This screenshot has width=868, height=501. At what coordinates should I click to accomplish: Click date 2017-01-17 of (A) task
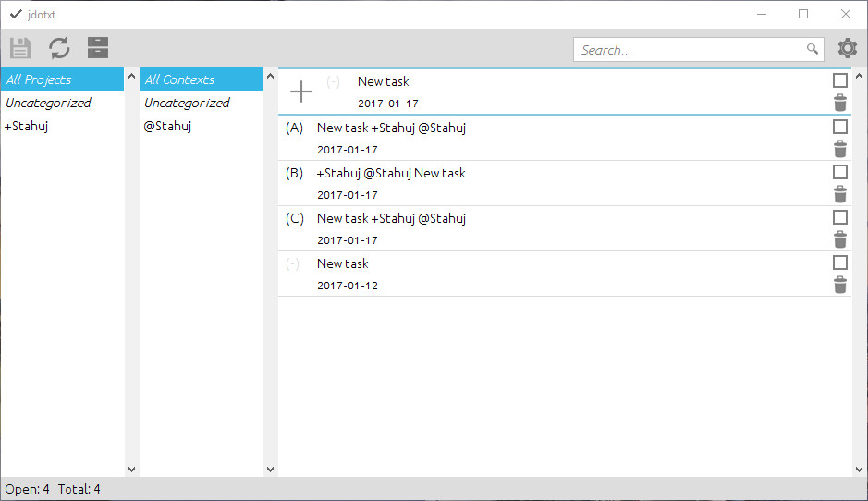point(348,150)
